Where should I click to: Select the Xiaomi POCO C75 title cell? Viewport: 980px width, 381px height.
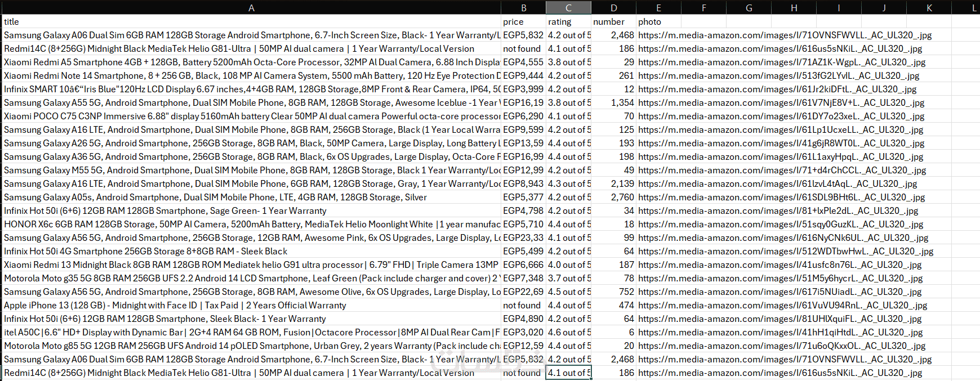[252, 116]
